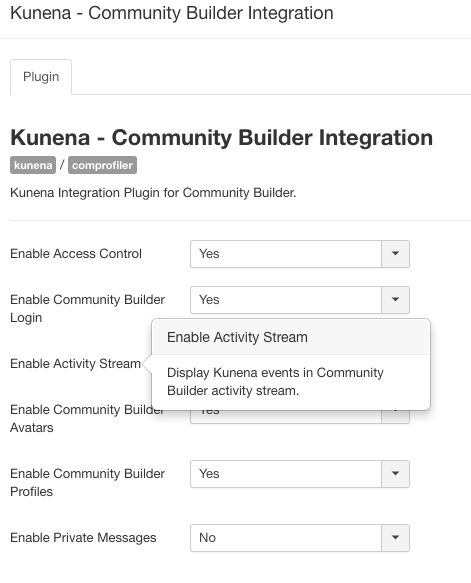471x583 pixels.
Task: Open the Plugin tab
Action: [x=41, y=77]
